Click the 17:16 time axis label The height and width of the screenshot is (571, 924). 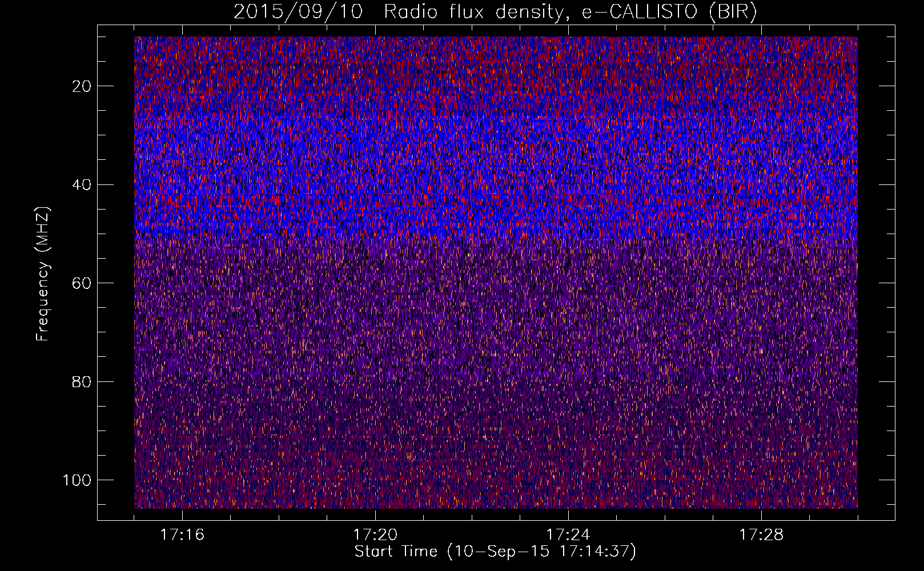pyautogui.click(x=182, y=535)
